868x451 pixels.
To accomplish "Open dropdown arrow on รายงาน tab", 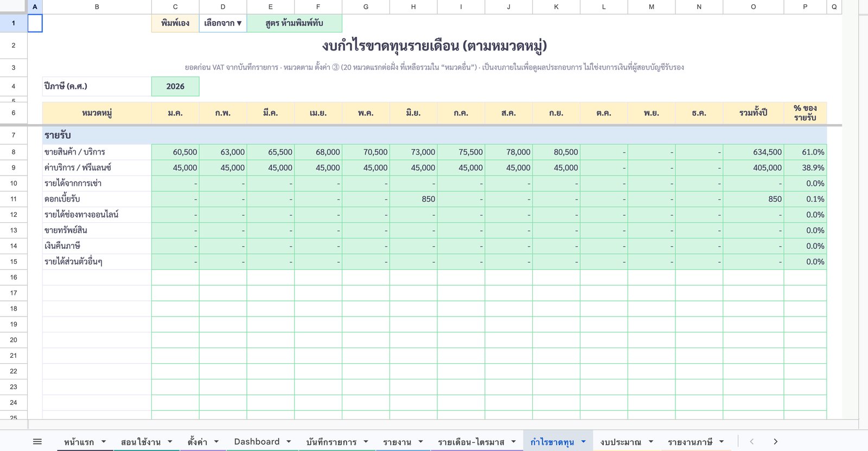I will point(420,442).
